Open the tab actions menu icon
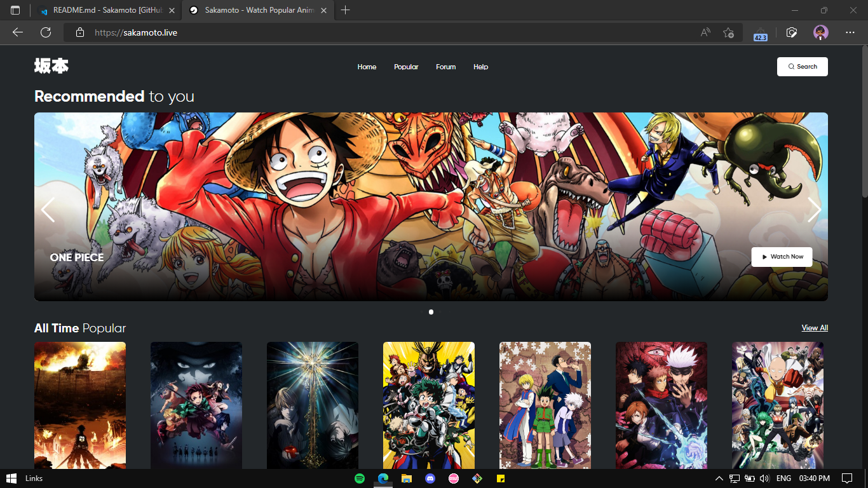868x488 pixels. pos(15,10)
